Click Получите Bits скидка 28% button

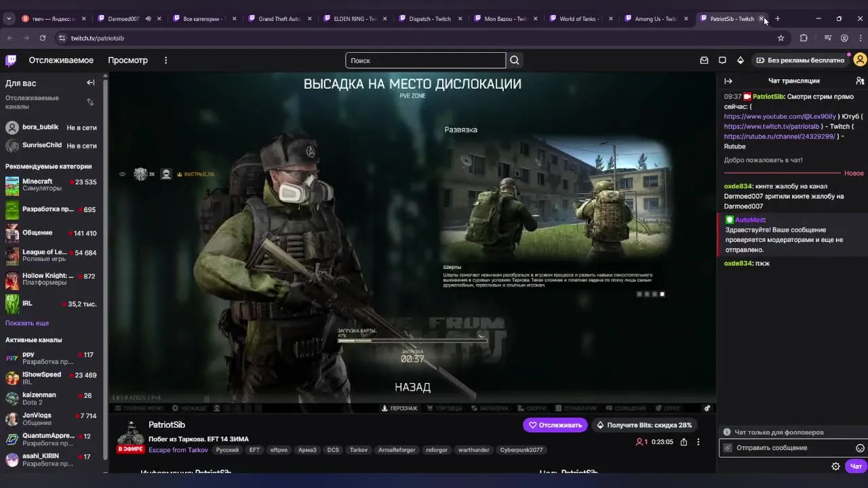[x=644, y=425]
